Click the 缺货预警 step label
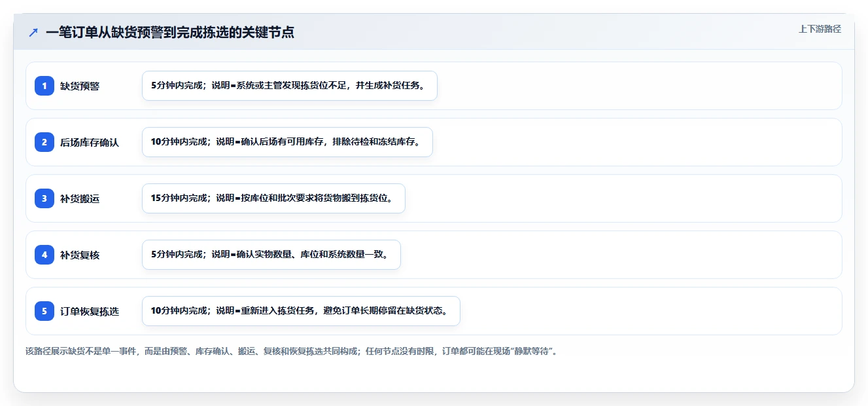868x406 pixels. click(x=80, y=86)
